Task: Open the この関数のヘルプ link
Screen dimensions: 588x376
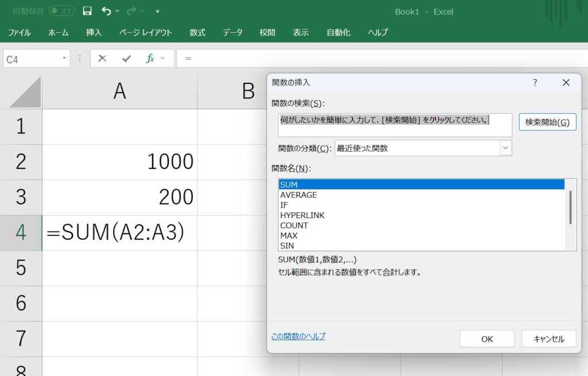Action: coord(298,336)
